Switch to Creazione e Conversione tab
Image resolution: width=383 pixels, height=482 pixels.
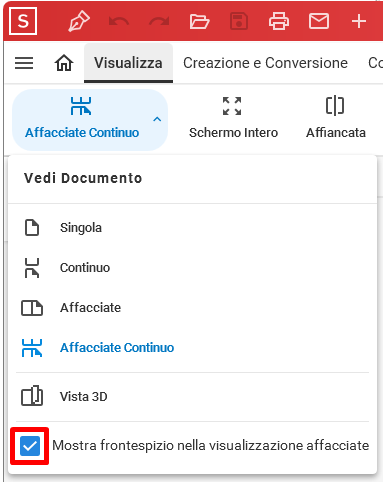point(265,63)
